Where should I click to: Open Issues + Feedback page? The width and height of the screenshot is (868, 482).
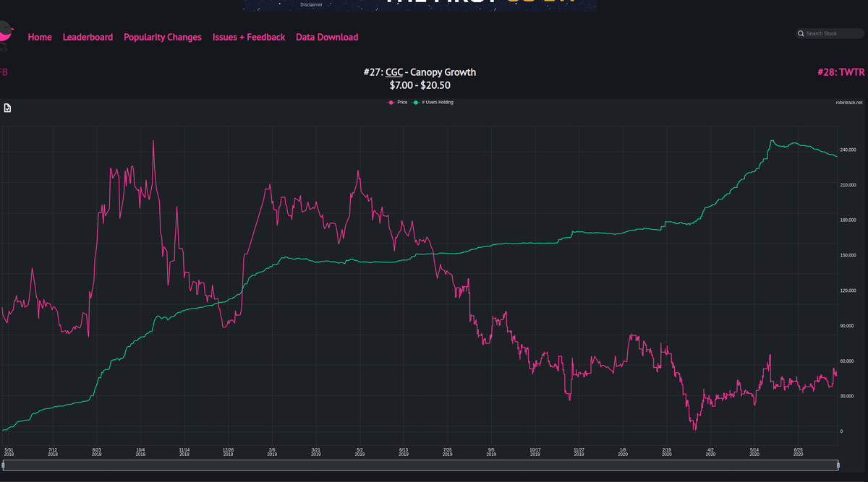pyautogui.click(x=249, y=37)
